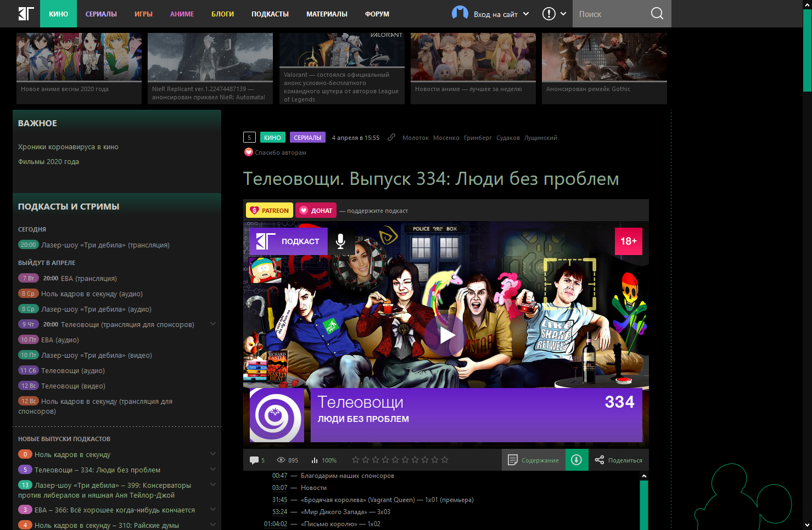The width and height of the screenshot is (812, 530).
Task: Rate the episode with last star
Action: pos(445,460)
